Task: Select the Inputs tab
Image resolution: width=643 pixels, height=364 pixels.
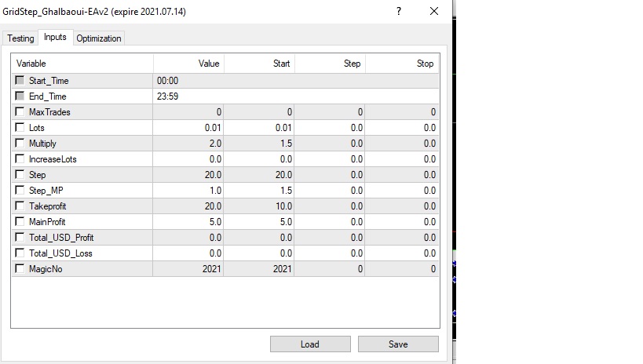Action: click(55, 38)
